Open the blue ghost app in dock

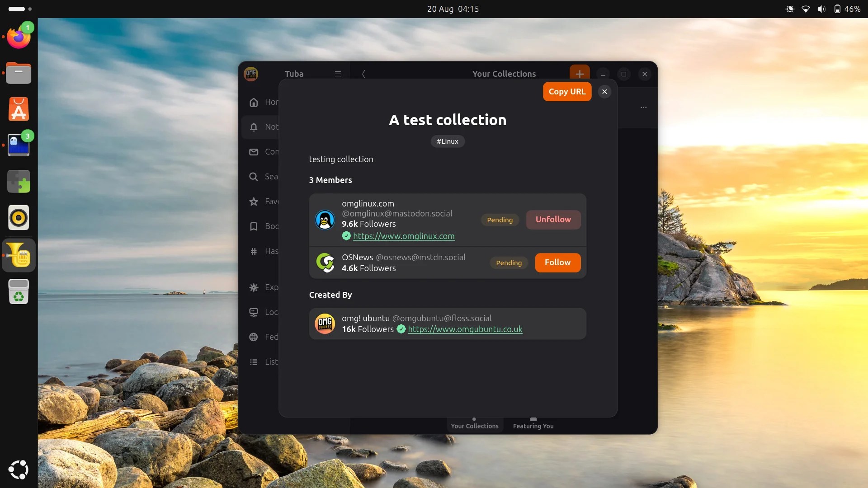tap(19, 145)
